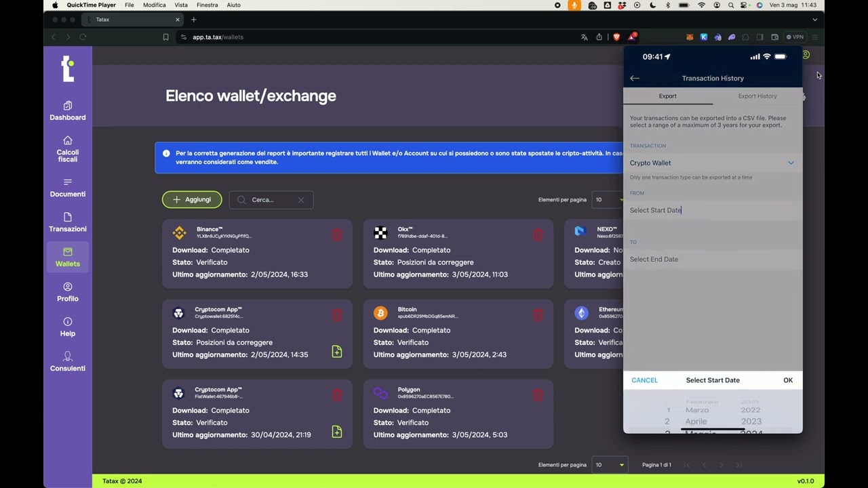868x488 pixels.
Task: Select Wallets in the sidebar
Action: (67, 258)
